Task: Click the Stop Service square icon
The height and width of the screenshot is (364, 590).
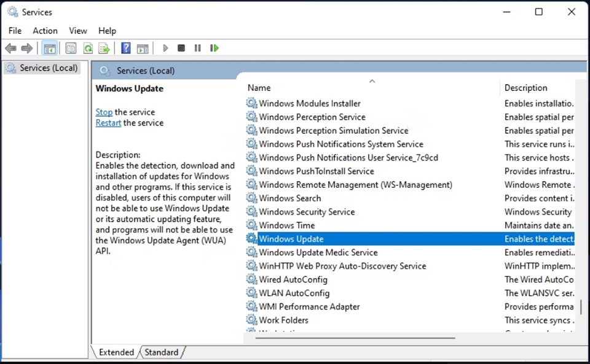Action: (181, 48)
